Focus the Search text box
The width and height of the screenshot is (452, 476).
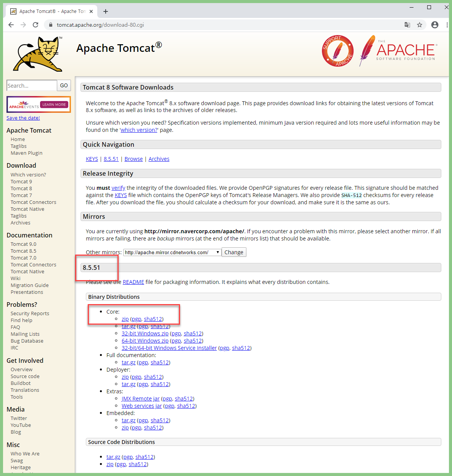[32, 85]
